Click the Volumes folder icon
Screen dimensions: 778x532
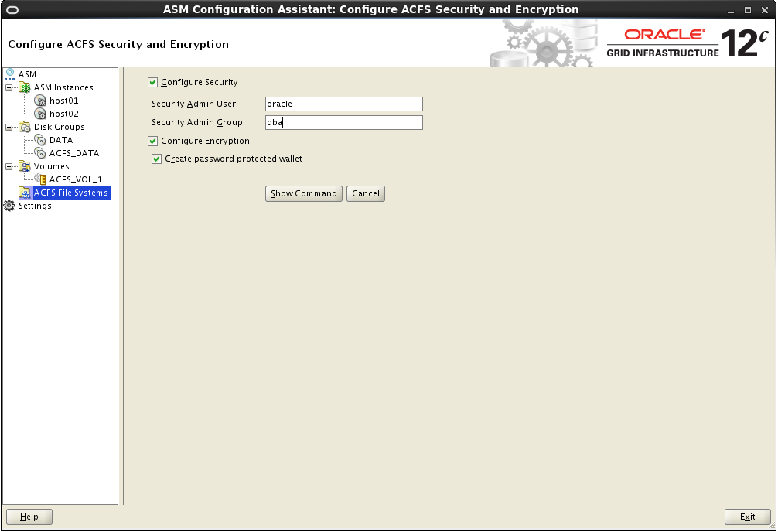(25, 166)
